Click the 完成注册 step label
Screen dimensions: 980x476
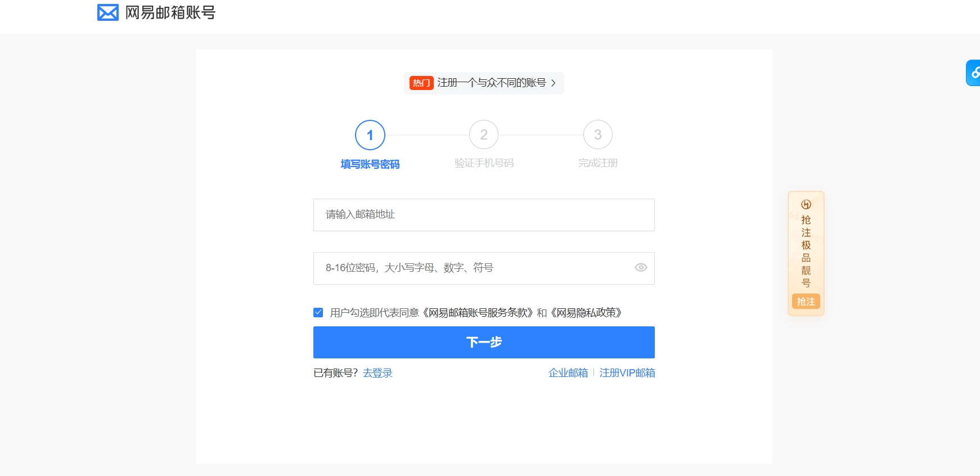click(x=598, y=163)
